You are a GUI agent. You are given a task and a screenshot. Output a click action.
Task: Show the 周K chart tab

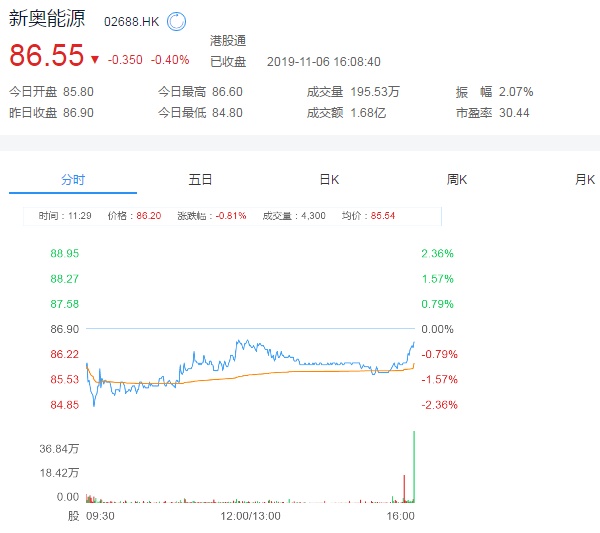click(457, 180)
